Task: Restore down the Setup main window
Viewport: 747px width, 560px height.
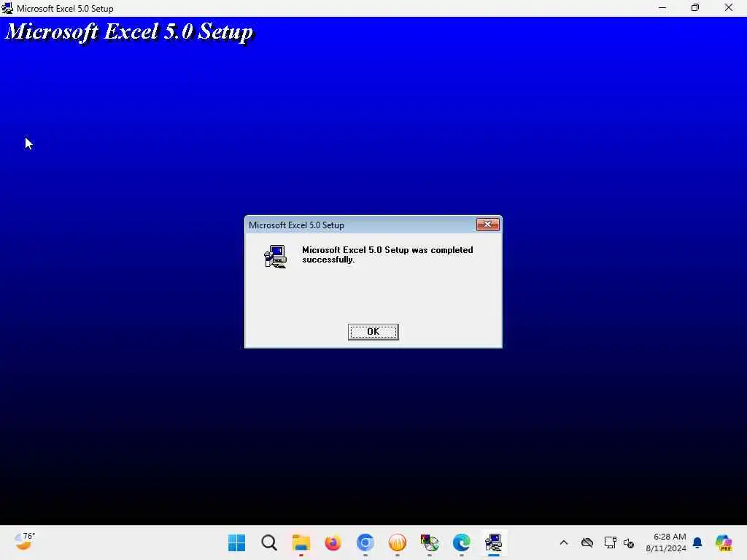Action: coord(695,8)
